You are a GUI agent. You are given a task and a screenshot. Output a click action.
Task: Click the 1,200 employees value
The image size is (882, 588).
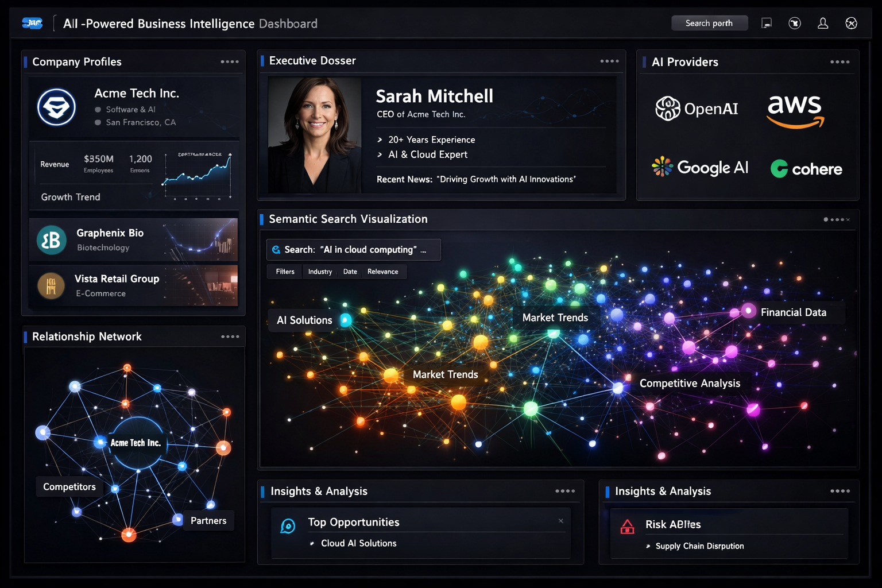[x=140, y=159]
